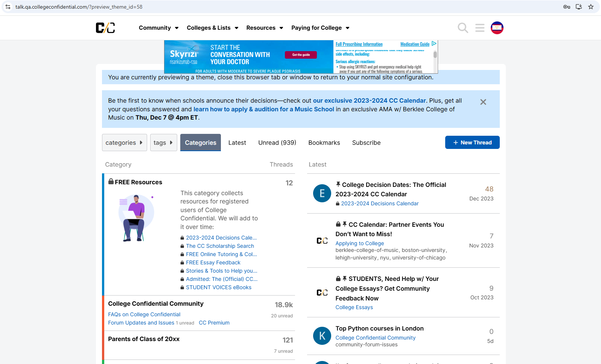The image size is (601, 364).
Task: Open the user profile avatar
Action: pos(497,28)
